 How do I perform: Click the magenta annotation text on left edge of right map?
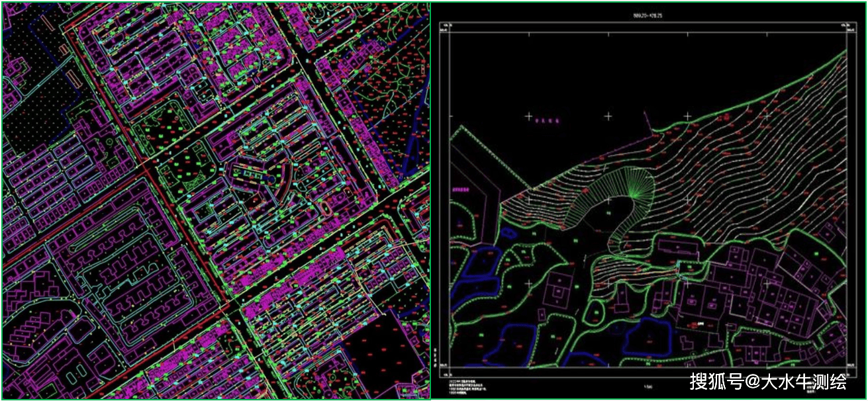point(461,189)
